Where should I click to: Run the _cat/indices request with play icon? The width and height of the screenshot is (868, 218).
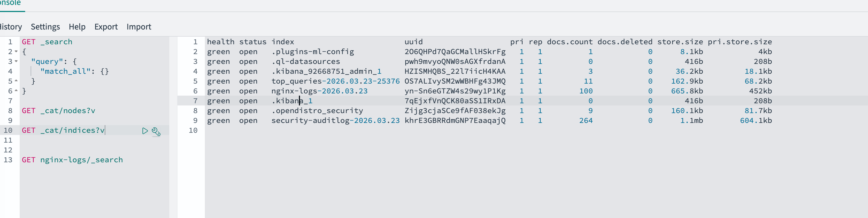point(145,131)
